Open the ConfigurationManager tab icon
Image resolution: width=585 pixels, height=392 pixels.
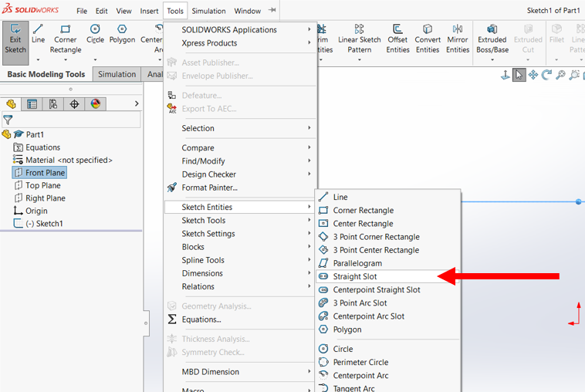click(52, 104)
